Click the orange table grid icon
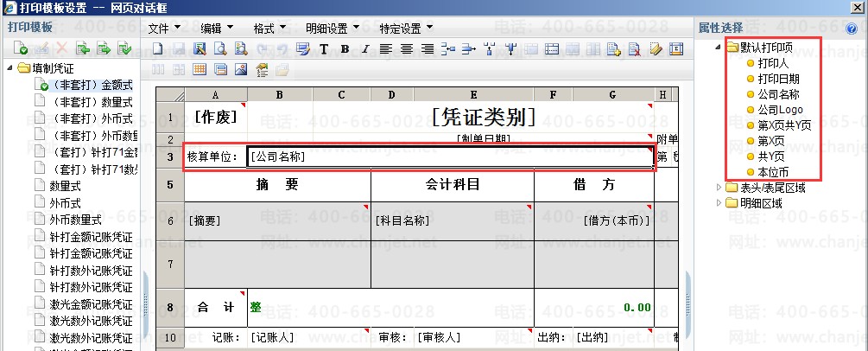The image size is (868, 351). (x=200, y=69)
